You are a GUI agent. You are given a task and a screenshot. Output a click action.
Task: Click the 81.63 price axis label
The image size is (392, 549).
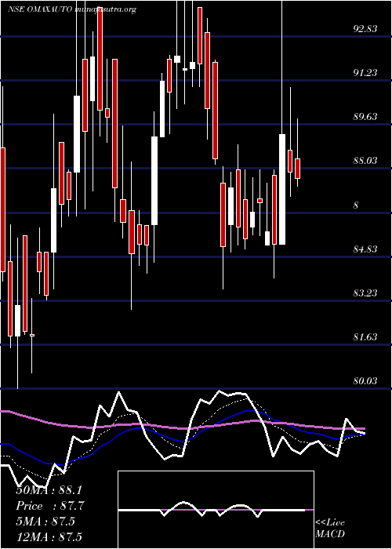tap(365, 337)
